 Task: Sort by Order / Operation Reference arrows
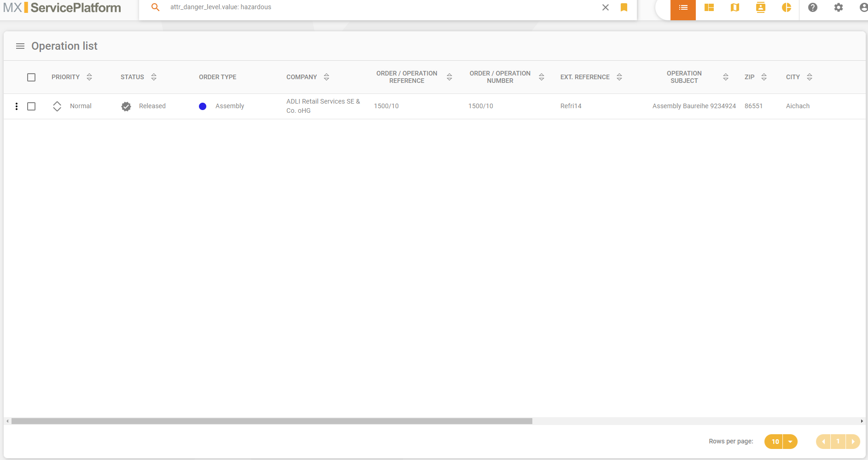click(x=449, y=77)
